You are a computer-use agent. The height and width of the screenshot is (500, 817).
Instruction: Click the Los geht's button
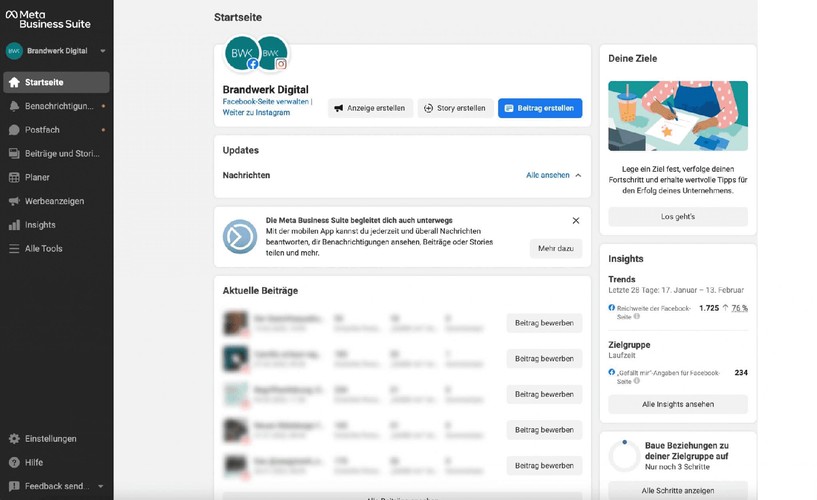pos(678,217)
